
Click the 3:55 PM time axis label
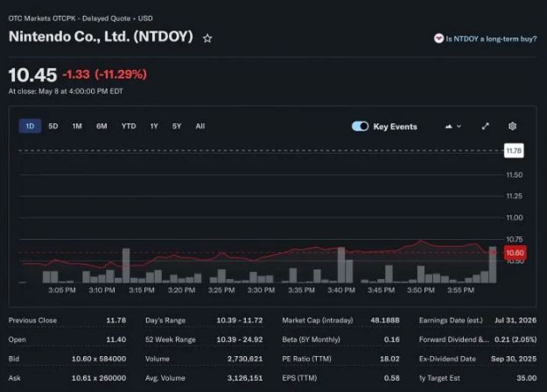pos(461,290)
